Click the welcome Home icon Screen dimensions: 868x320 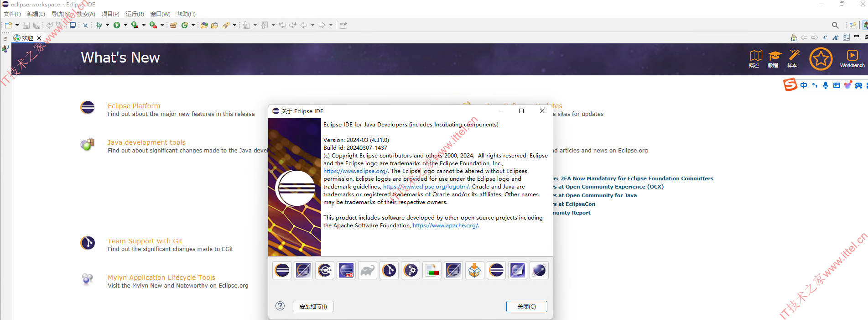point(794,37)
